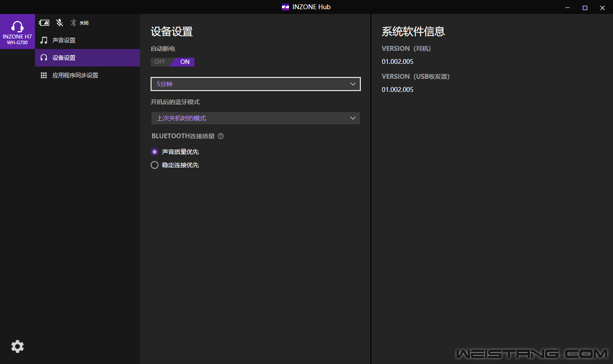This screenshot has height=364, width=613.
Task: Open the 上次关机时的模式 dropdown
Action: pyautogui.click(x=256, y=118)
